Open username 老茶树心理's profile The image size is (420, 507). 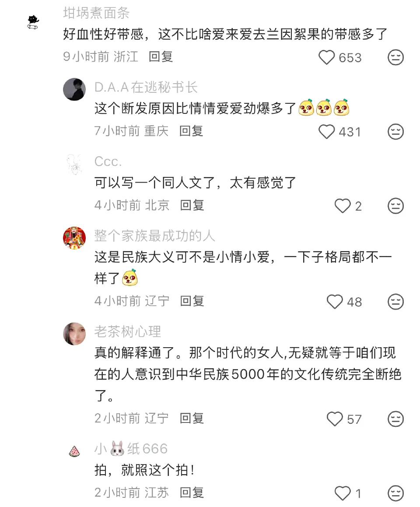pyautogui.click(x=127, y=331)
